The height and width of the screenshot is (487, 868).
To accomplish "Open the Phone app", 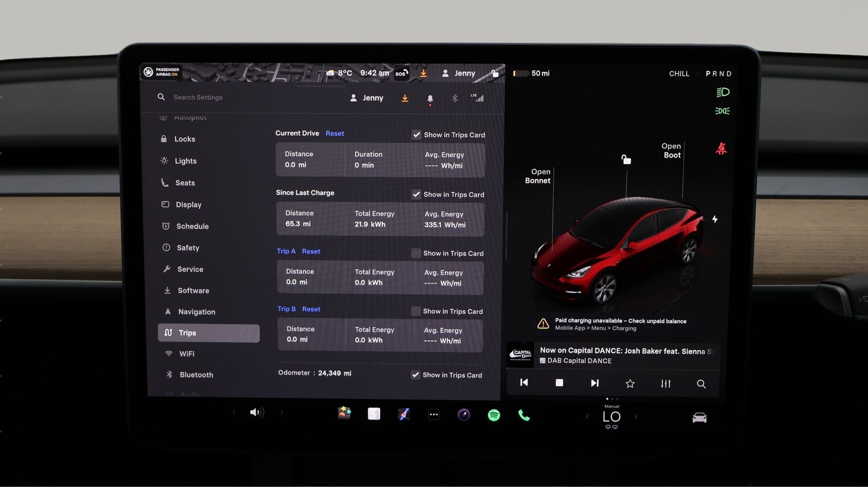I will point(524,415).
